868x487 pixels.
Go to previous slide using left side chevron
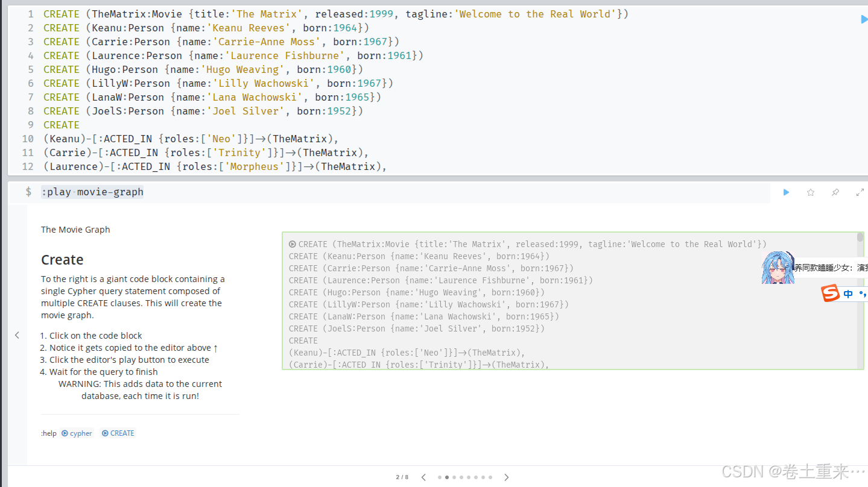pyautogui.click(x=17, y=335)
